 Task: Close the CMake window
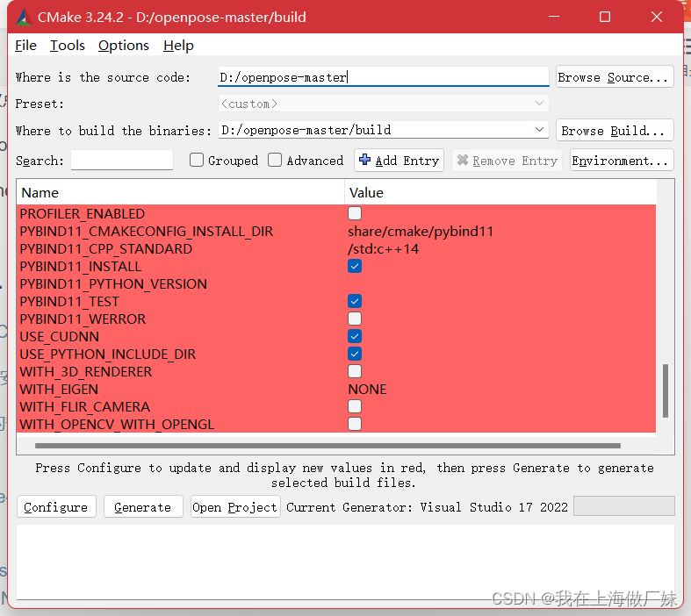(x=657, y=17)
